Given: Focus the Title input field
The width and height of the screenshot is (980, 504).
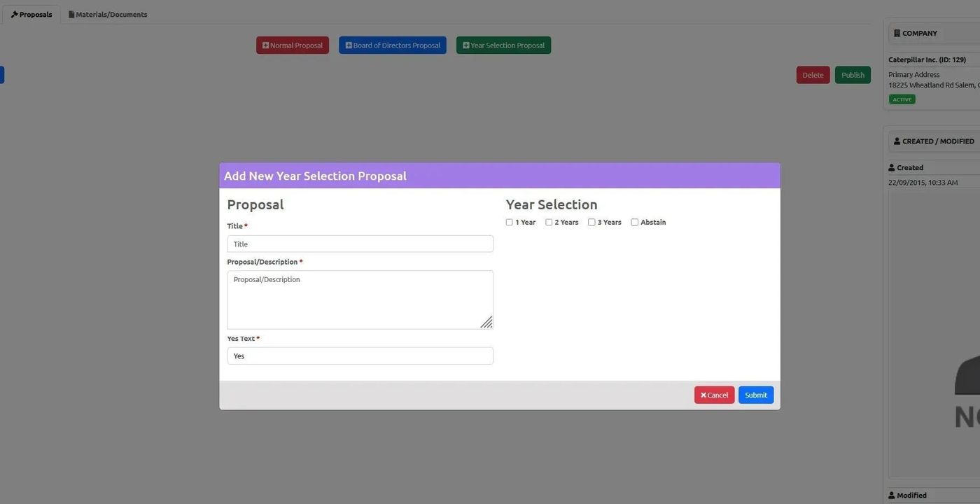Looking at the screenshot, I should click(360, 244).
